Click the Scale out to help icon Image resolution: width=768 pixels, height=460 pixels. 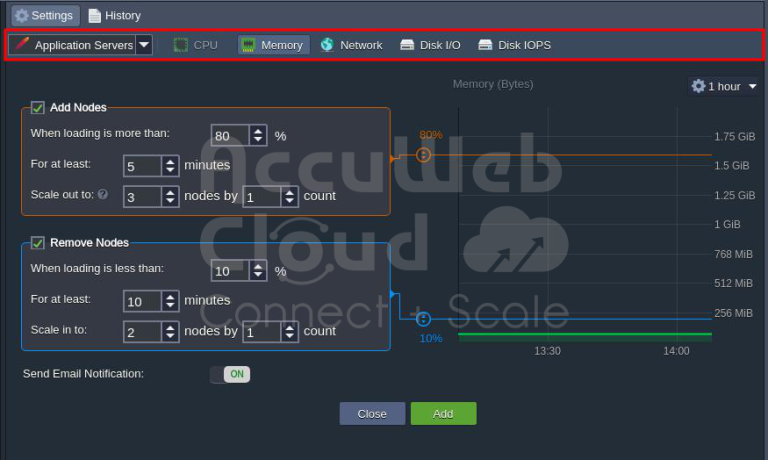(103, 196)
